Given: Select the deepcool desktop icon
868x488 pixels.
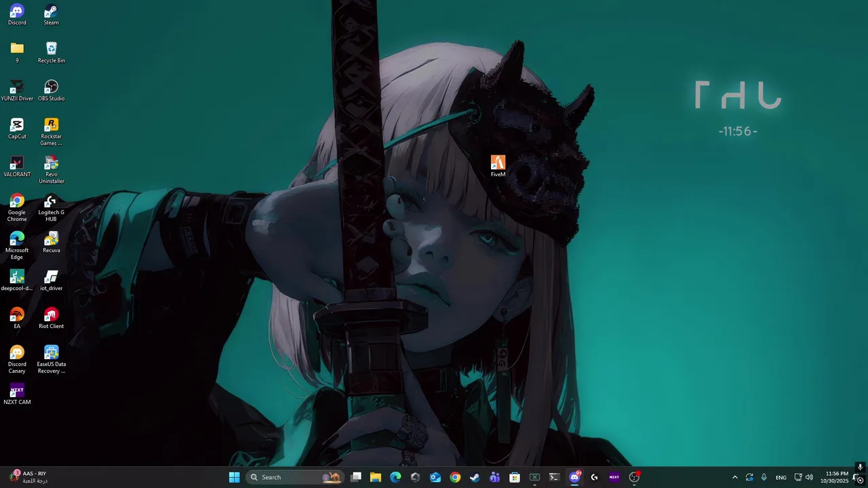Looking at the screenshot, I should point(17,281).
